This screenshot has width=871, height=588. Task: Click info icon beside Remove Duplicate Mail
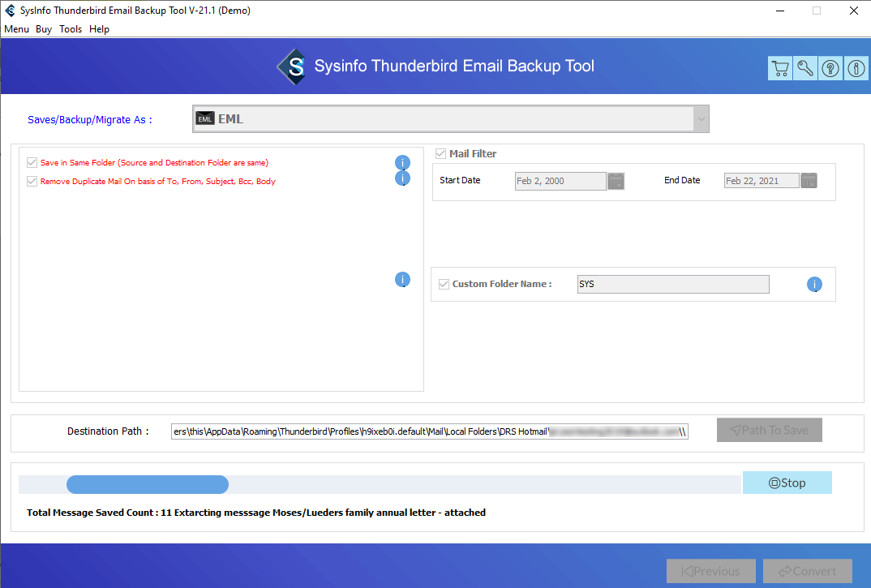(402, 178)
